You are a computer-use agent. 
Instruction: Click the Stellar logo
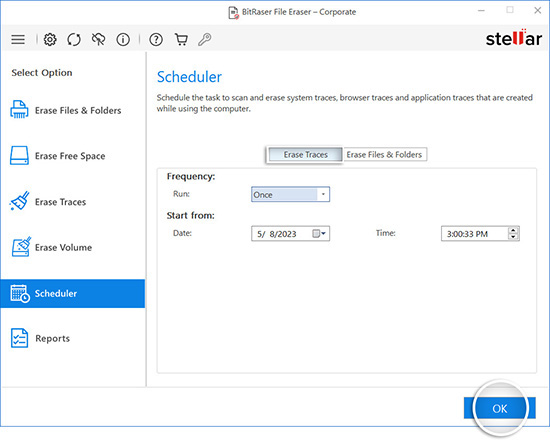tap(514, 38)
